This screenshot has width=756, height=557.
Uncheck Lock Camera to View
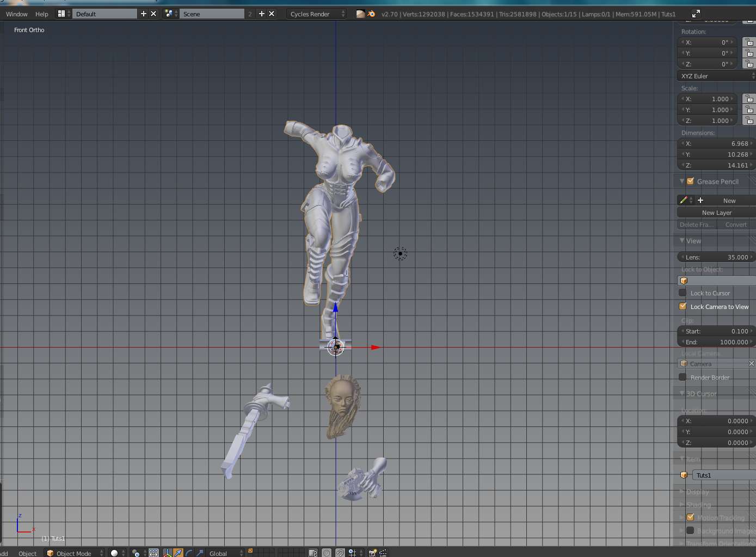683,307
